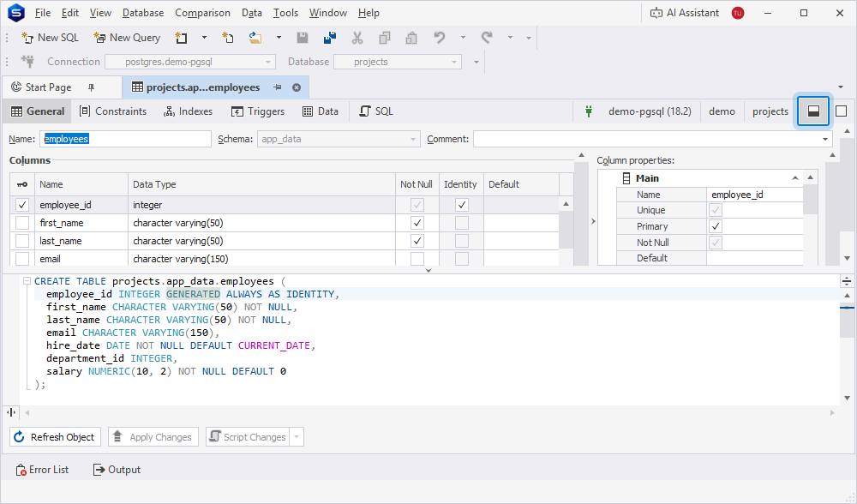Click Refresh Object button
857x504 pixels.
point(55,437)
